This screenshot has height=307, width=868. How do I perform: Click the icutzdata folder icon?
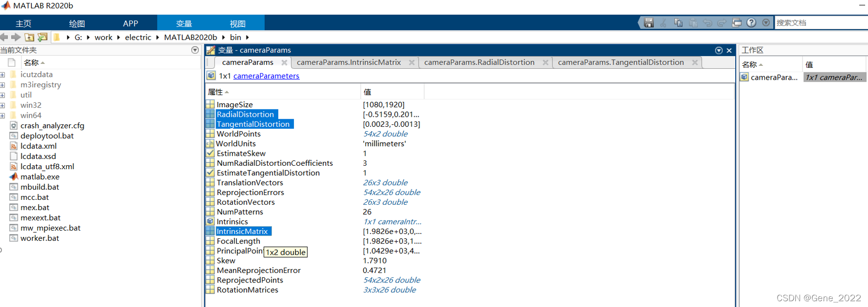(13, 74)
